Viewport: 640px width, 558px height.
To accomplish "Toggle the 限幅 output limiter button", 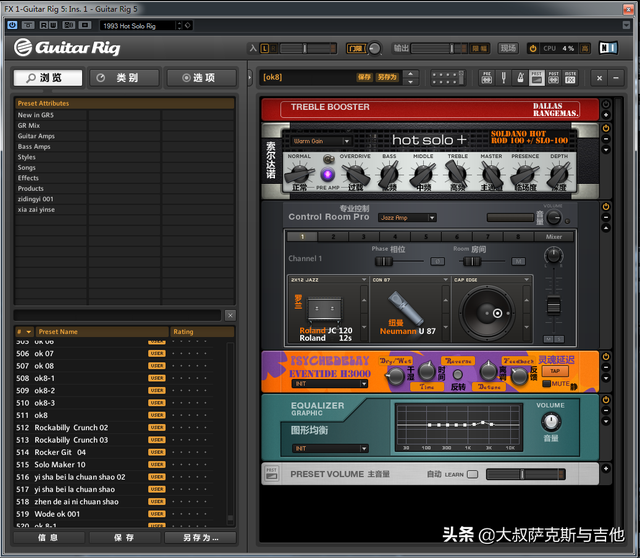I will pos(479,49).
